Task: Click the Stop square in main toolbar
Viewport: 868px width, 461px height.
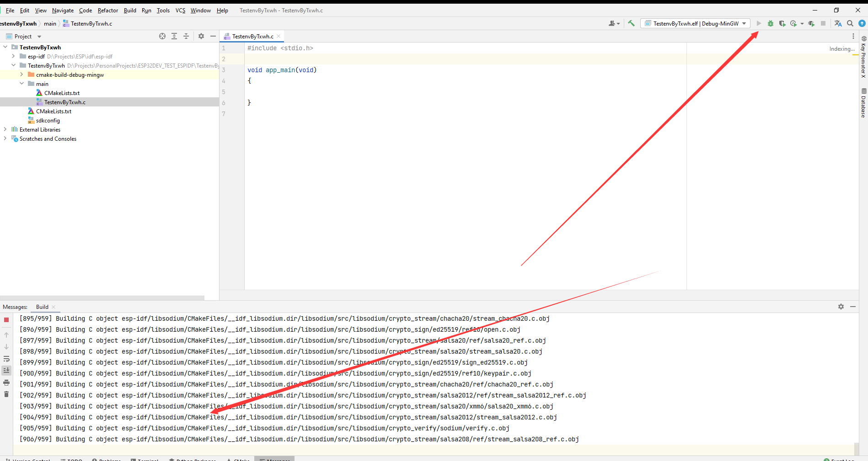Action: 823,23
